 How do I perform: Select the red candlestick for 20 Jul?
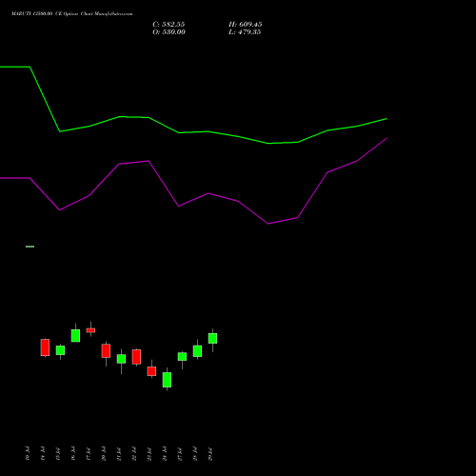pos(106,351)
